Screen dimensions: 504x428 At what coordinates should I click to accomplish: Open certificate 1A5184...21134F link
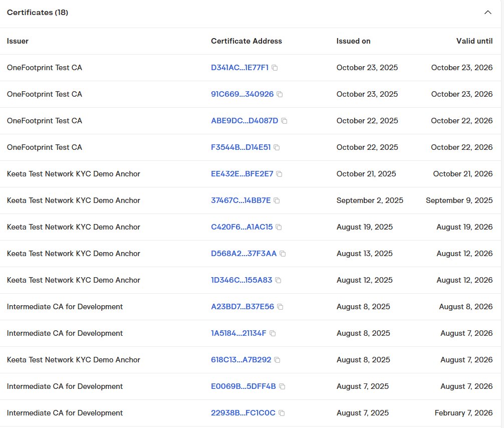(x=238, y=333)
